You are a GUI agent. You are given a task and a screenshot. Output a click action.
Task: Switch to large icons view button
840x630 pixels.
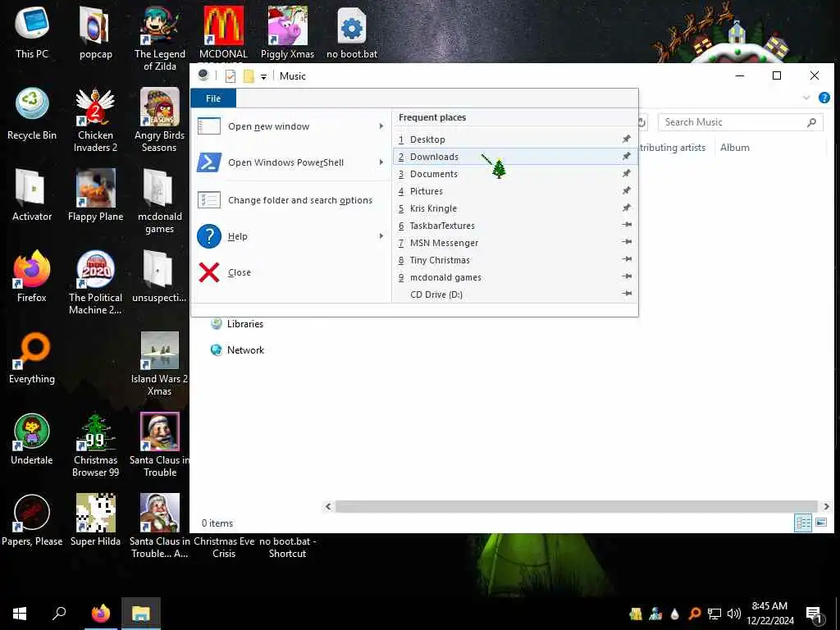(x=820, y=523)
